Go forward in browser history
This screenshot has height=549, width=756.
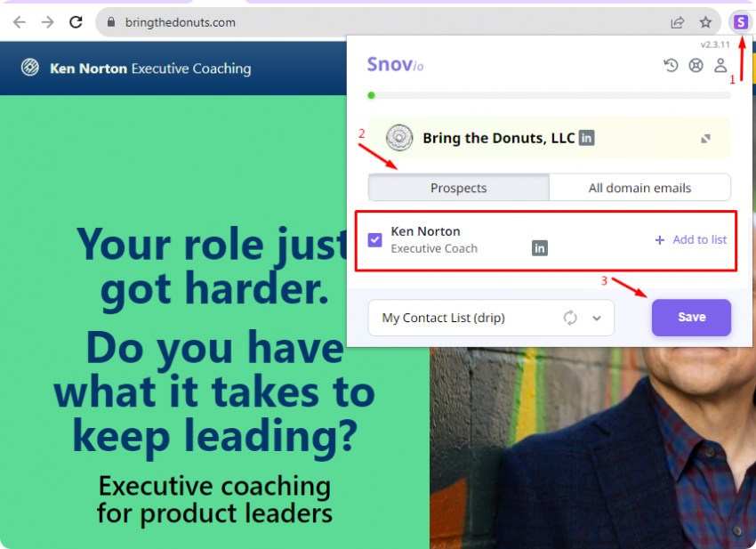[x=47, y=22]
